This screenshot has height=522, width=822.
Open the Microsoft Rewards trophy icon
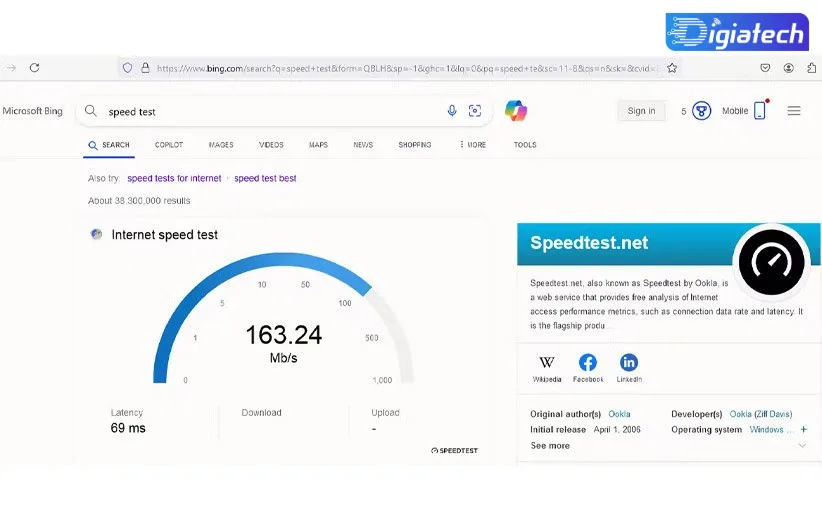click(x=701, y=111)
